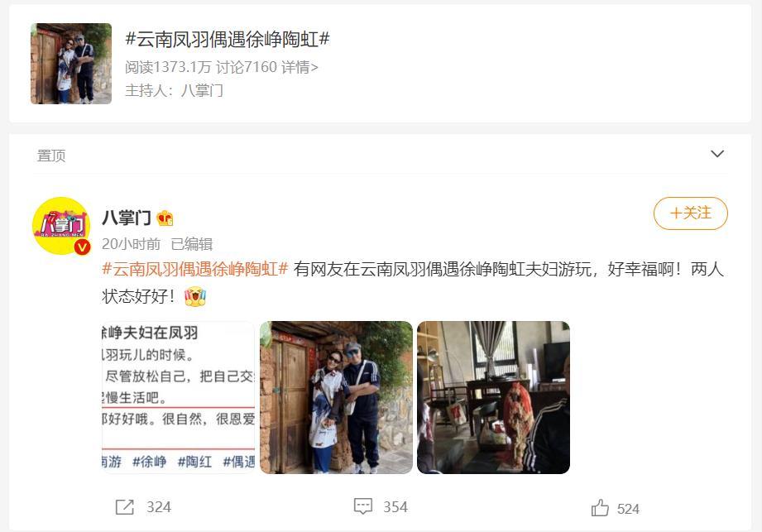Viewport: 762px width, 532px height.
Task: Click the crying emoji in post
Action: coord(195,296)
